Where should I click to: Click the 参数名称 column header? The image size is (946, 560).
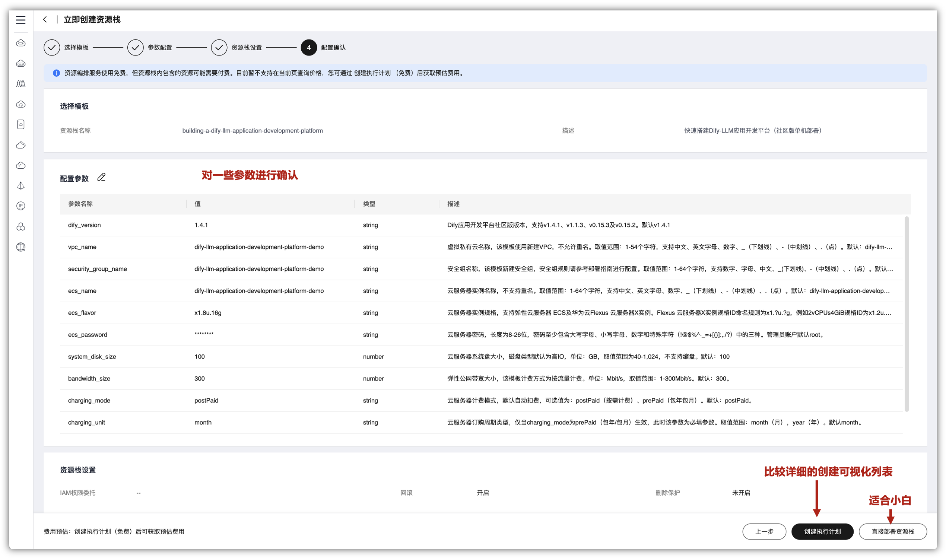[80, 204]
